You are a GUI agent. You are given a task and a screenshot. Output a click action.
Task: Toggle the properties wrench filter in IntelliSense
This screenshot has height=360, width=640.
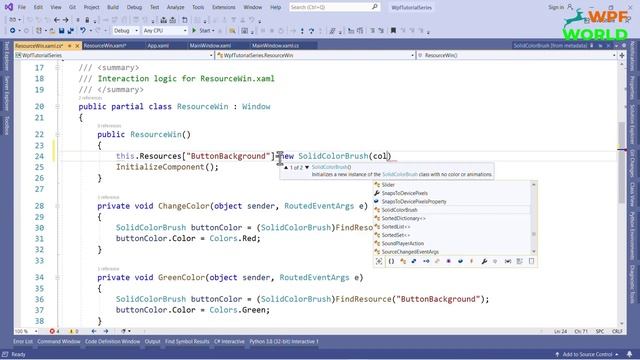click(x=484, y=261)
